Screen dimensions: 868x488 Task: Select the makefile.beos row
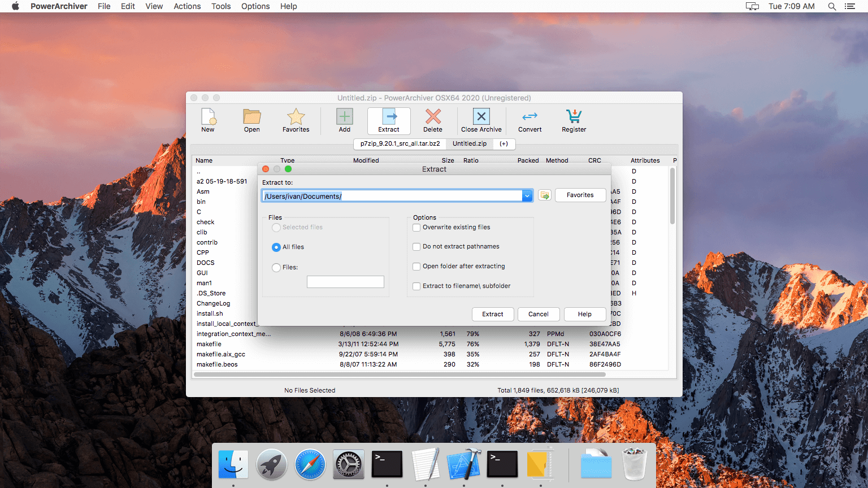pyautogui.click(x=432, y=364)
